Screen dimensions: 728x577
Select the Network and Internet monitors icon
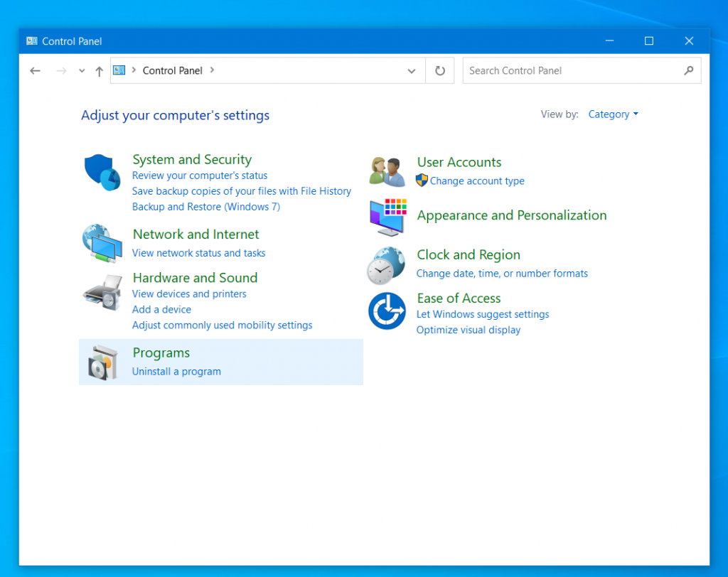pyautogui.click(x=102, y=245)
